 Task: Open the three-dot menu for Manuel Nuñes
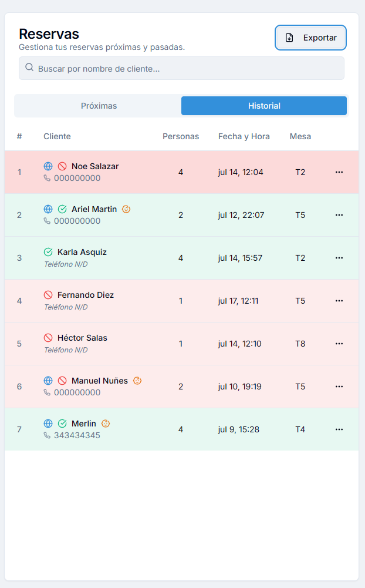tap(339, 387)
